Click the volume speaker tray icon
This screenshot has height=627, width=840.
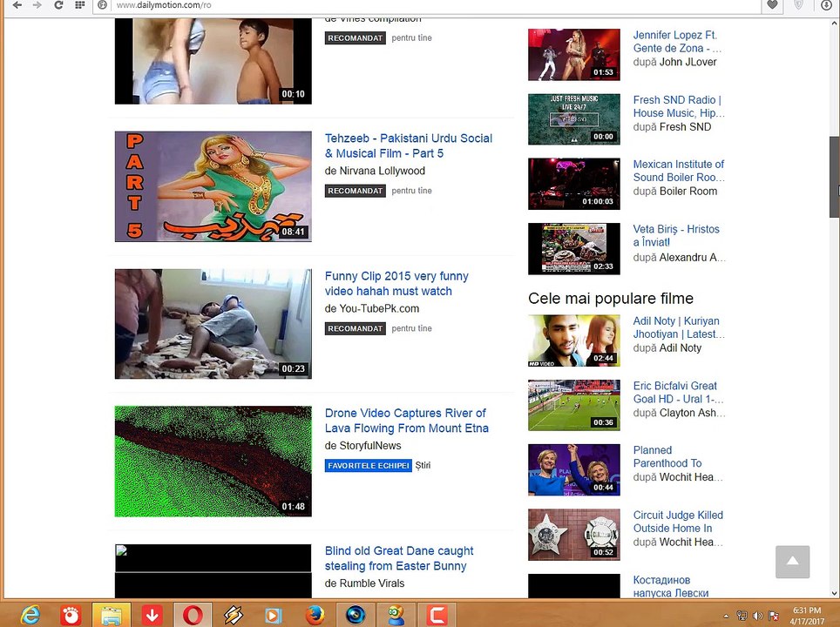pyautogui.click(x=757, y=616)
